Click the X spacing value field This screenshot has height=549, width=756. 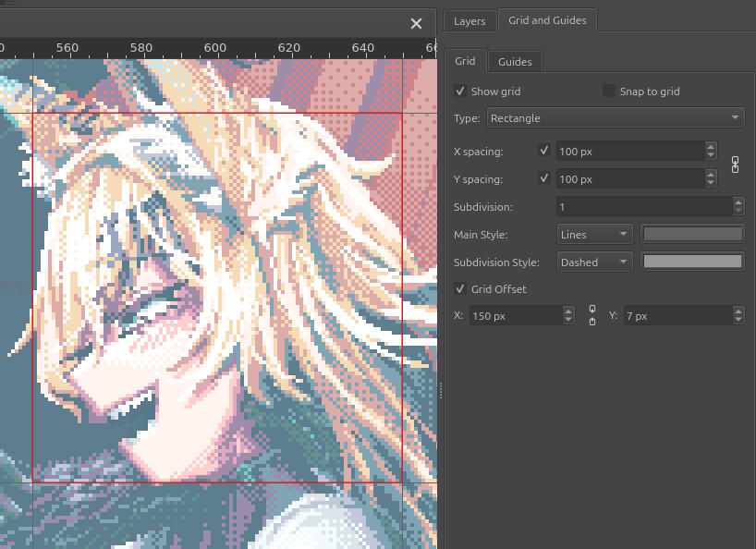[x=629, y=152]
